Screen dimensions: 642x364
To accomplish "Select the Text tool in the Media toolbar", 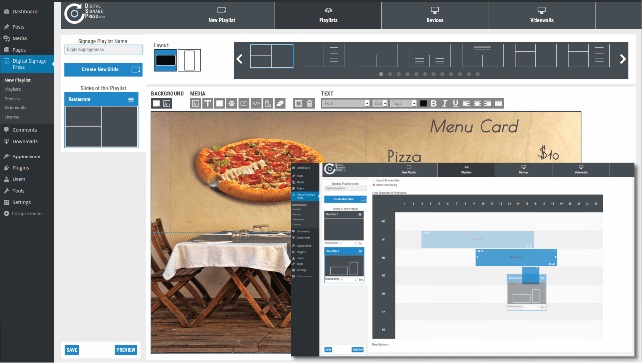I will tap(208, 103).
